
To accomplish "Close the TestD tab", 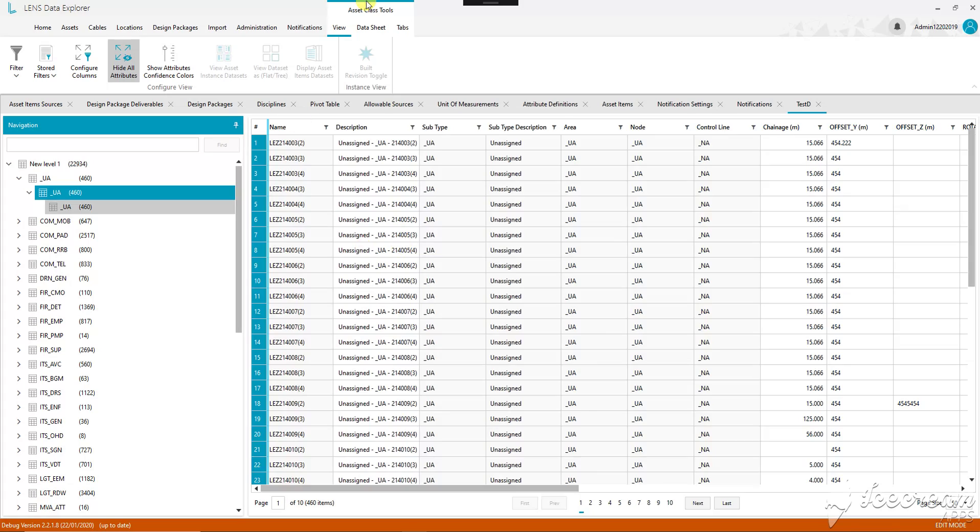I will point(819,104).
